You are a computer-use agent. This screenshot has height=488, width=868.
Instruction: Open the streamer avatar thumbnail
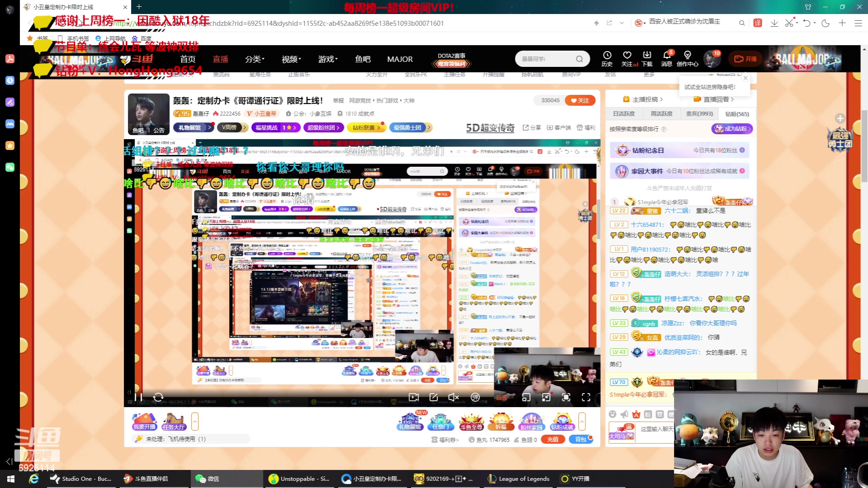pyautogui.click(x=149, y=114)
